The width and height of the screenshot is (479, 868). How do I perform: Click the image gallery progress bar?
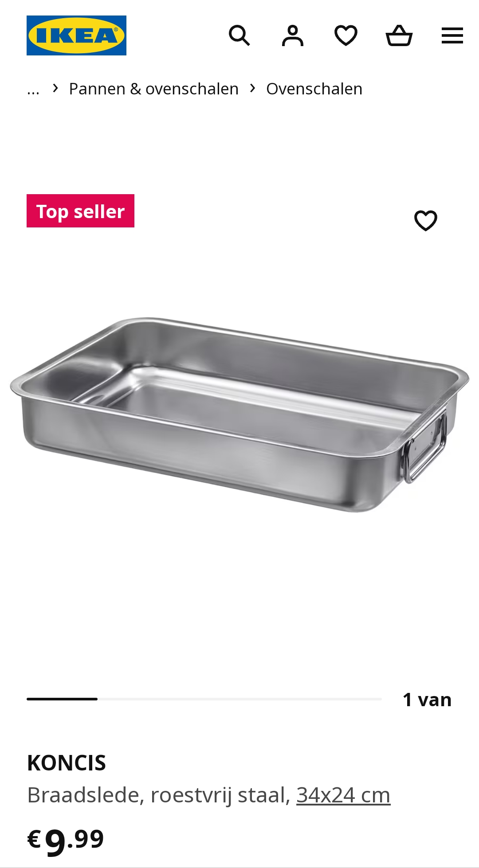coord(204,699)
